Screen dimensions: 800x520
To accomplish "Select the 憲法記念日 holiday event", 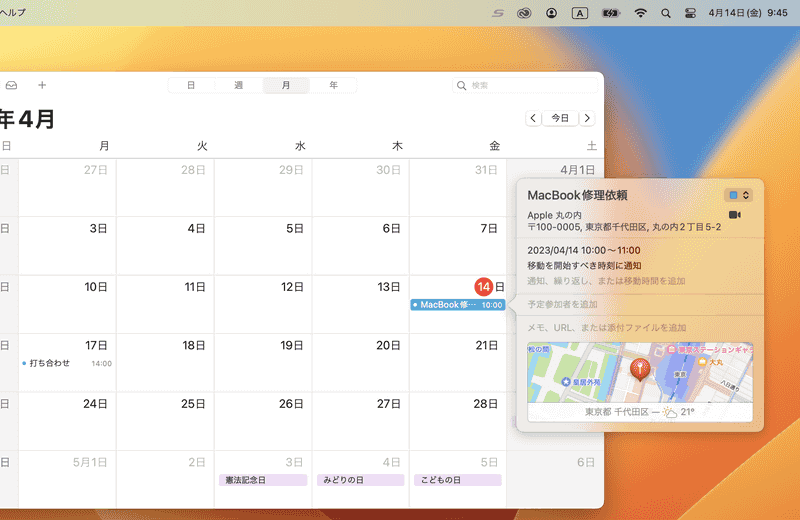I will 263,480.
